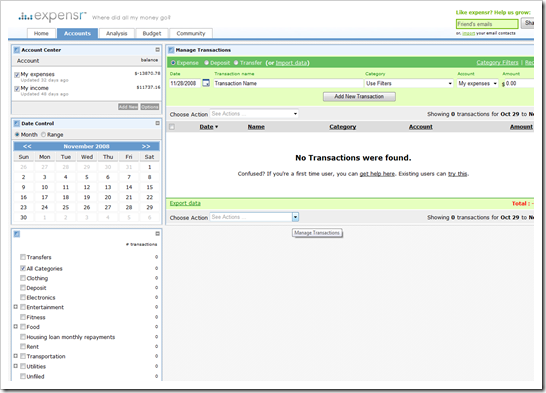Select November 28 in the calendar
This screenshot has width=546, height=393.
click(129, 207)
